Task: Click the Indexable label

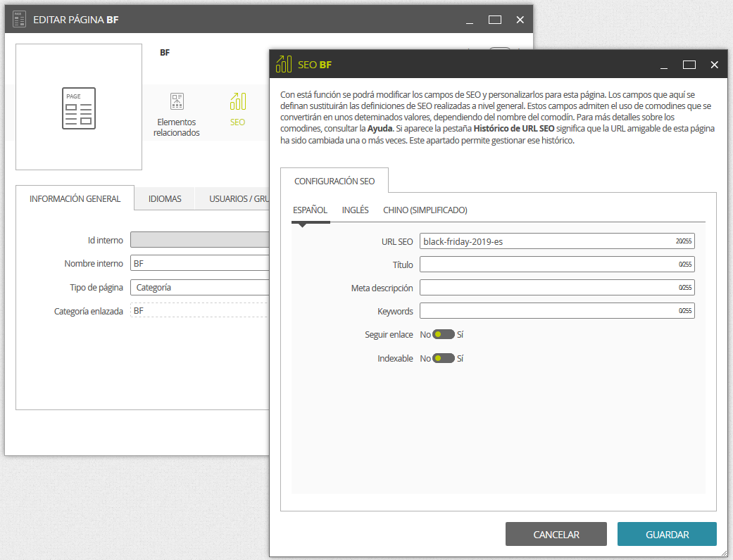Action: [x=395, y=358]
